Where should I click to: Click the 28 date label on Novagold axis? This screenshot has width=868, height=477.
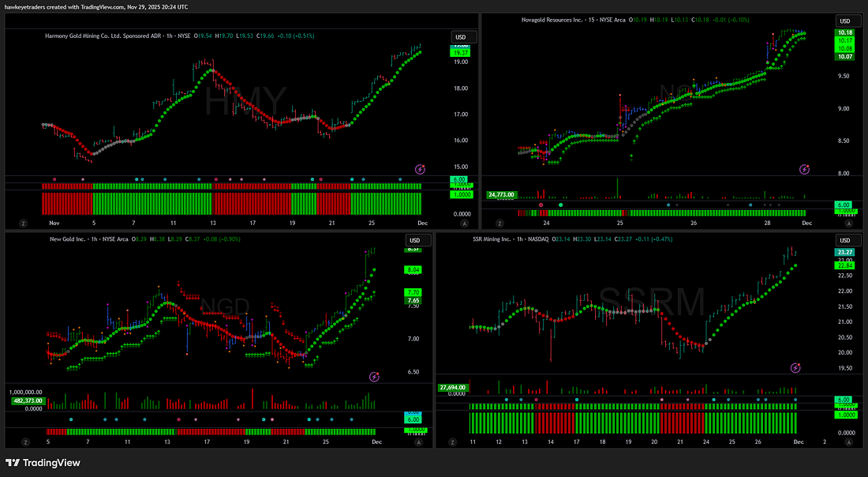pos(767,223)
